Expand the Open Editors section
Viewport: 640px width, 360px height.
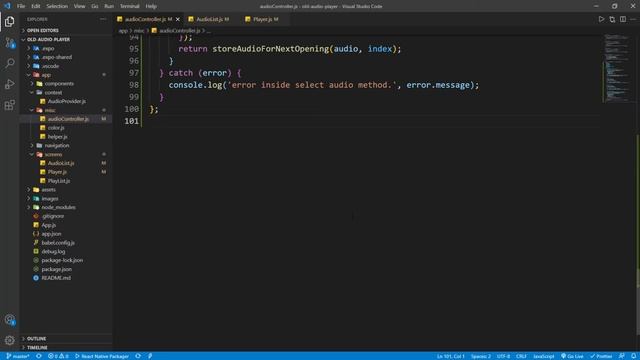point(66,31)
